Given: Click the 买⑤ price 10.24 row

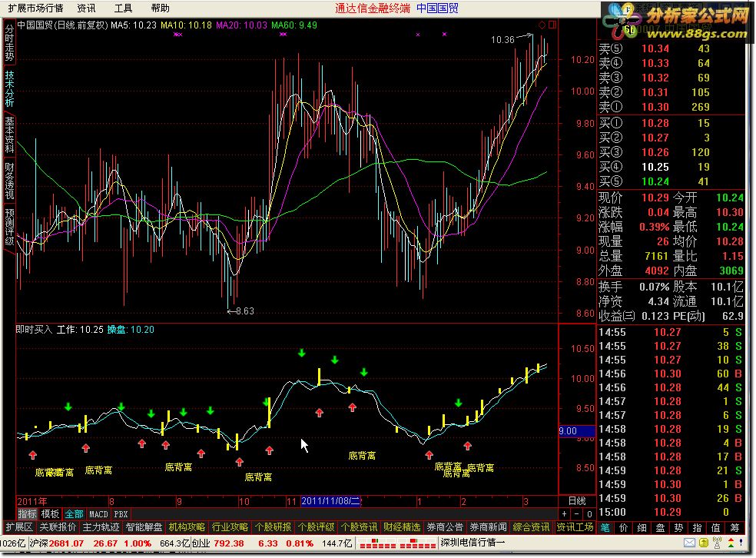Looking at the screenshot, I should click(x=671, y=181).
